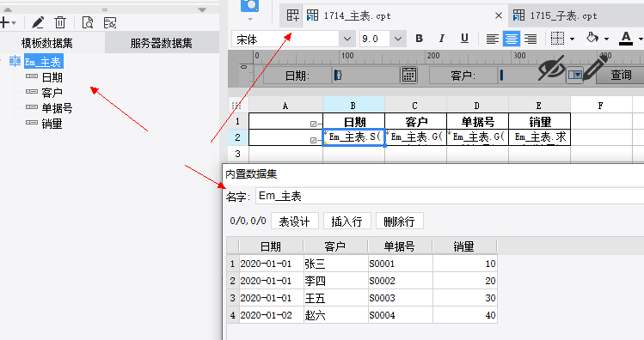Click the blue search magnifier icon

[x=250, y=6]
